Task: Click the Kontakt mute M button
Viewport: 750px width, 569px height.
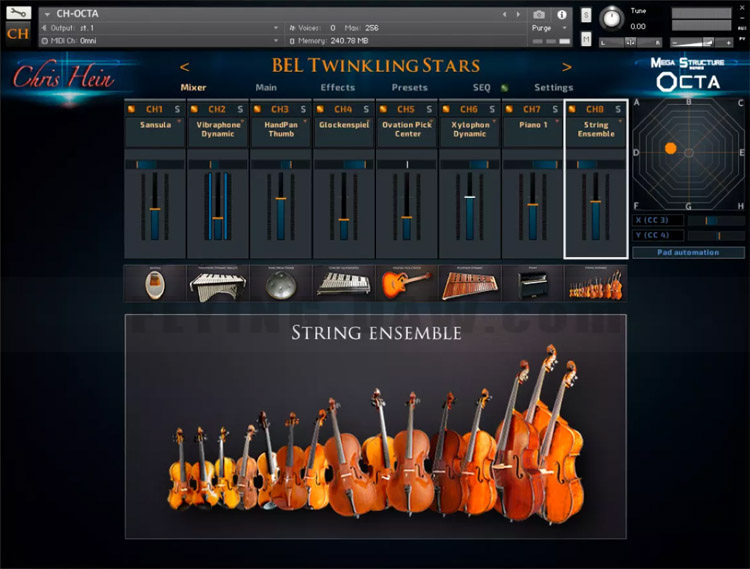Action: pyautogui.click(x=586, y=39)
